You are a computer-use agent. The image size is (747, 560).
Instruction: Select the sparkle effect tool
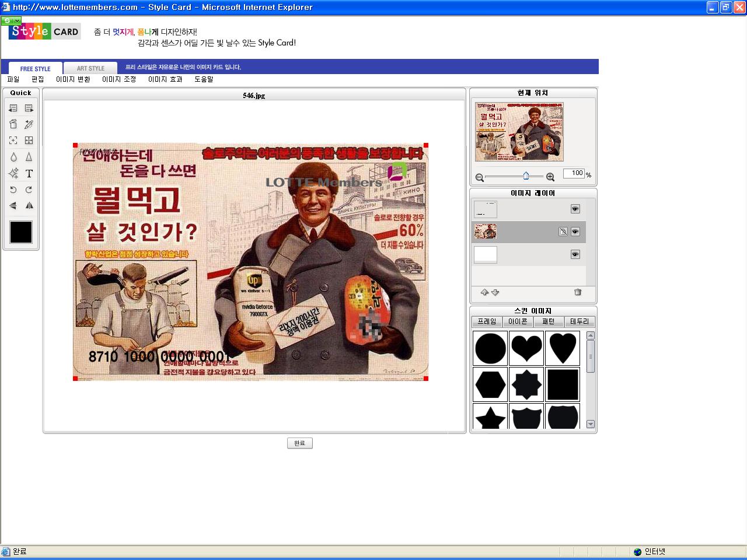click(x=13, y=173)
